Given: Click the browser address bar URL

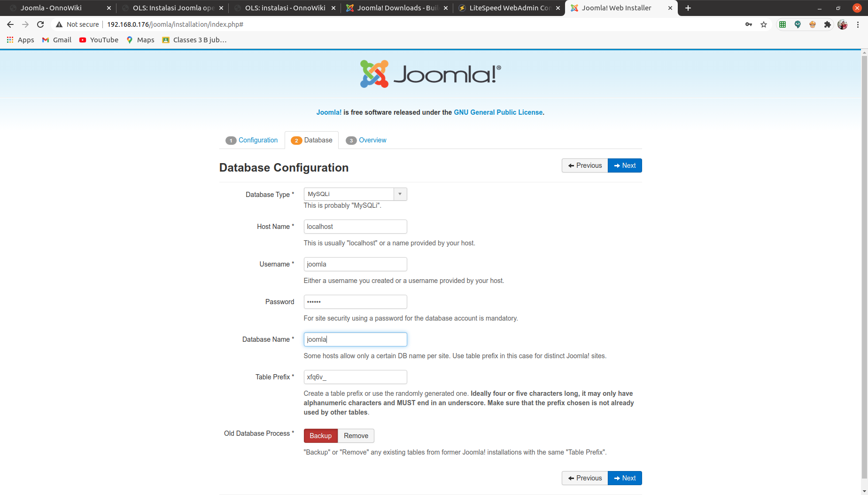Looking at the screenshot, I should click(x=175, y=24).
